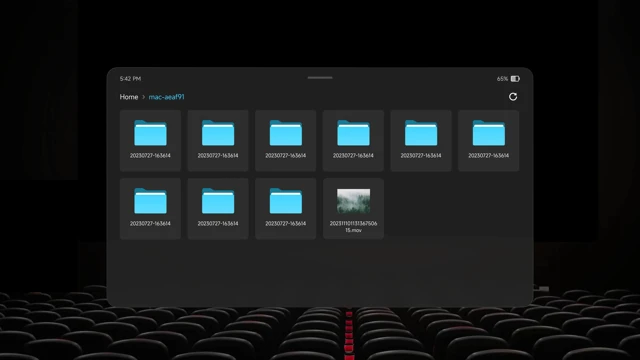Open the last folder in the top row
This screenshot has height=360, width=640.
tap(489, 140)
